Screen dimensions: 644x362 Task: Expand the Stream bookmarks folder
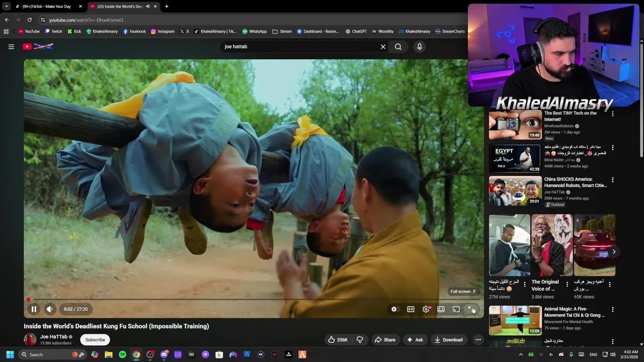[282, 31]
